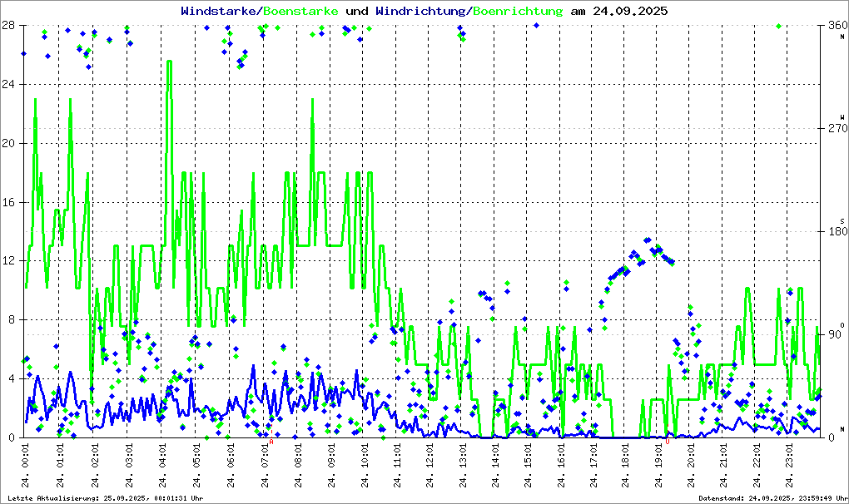Click the 24. 12:01 time axis label
The image size is (849, 504).
(430, 465)
